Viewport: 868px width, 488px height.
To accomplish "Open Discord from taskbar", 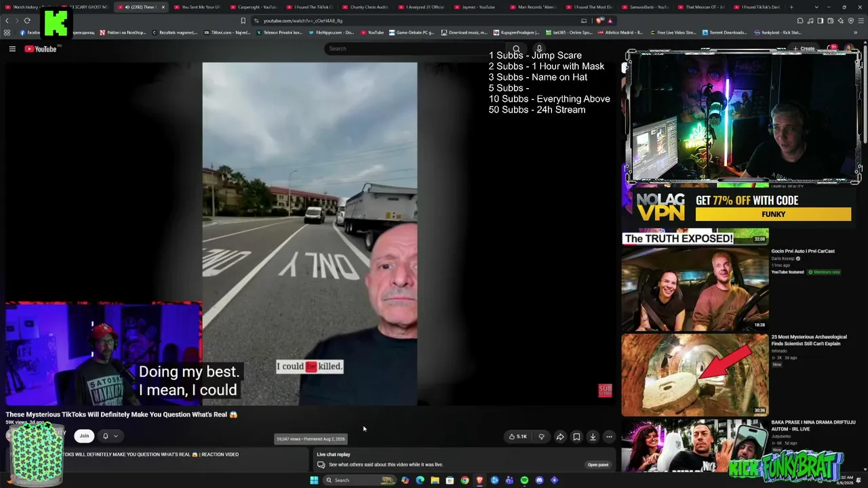I will [539, 480].
